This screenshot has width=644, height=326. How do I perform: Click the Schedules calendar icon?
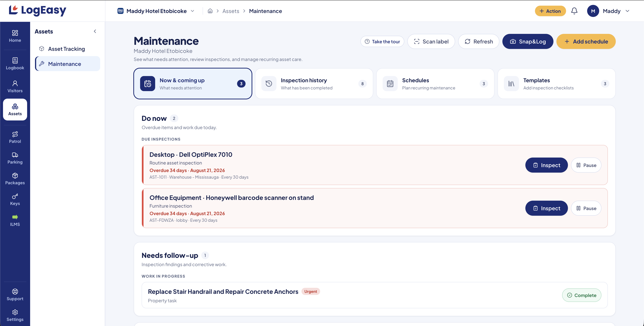click(390, 84)
